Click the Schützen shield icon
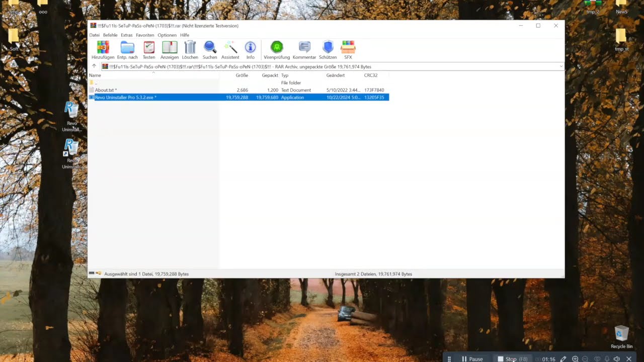644x362 pixels. coord(328,47)
